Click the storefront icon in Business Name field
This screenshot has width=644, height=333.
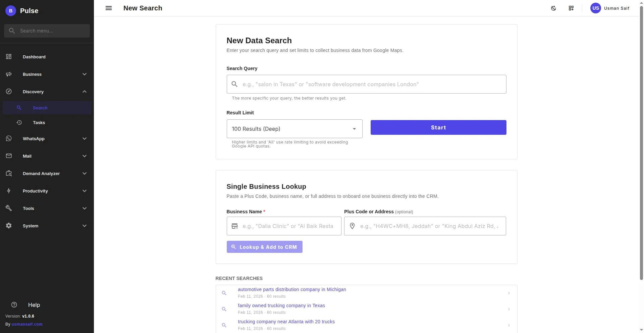click(235, 226)
